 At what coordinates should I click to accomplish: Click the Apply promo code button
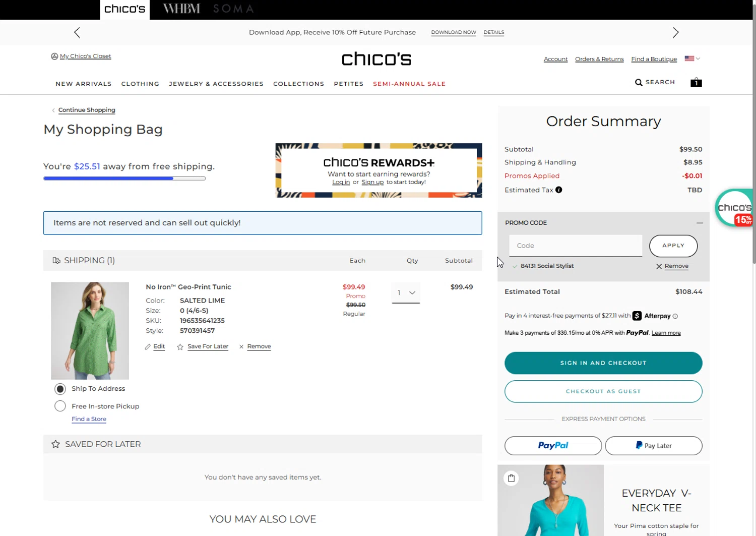click(x=673, y=246)
